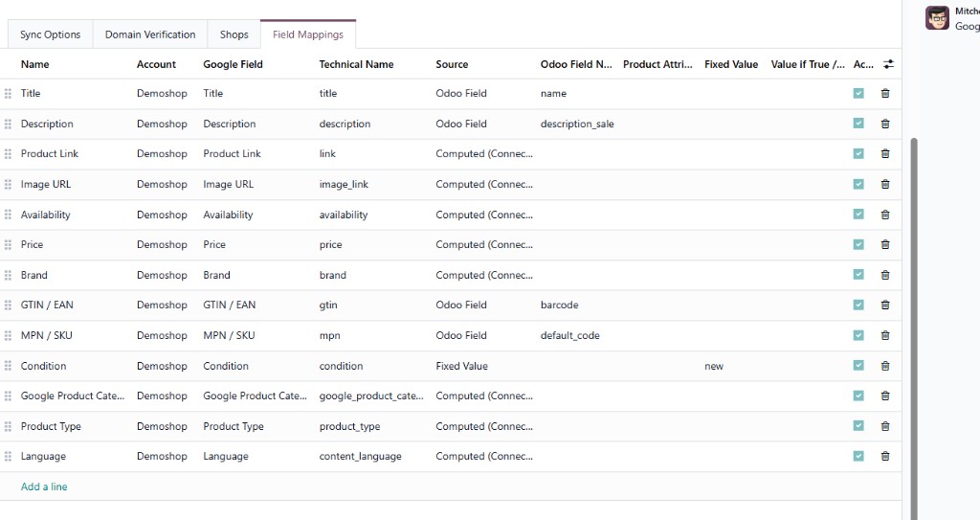
Task: Sort by the Technical Name column header
Action: click(x=356, y=64)
